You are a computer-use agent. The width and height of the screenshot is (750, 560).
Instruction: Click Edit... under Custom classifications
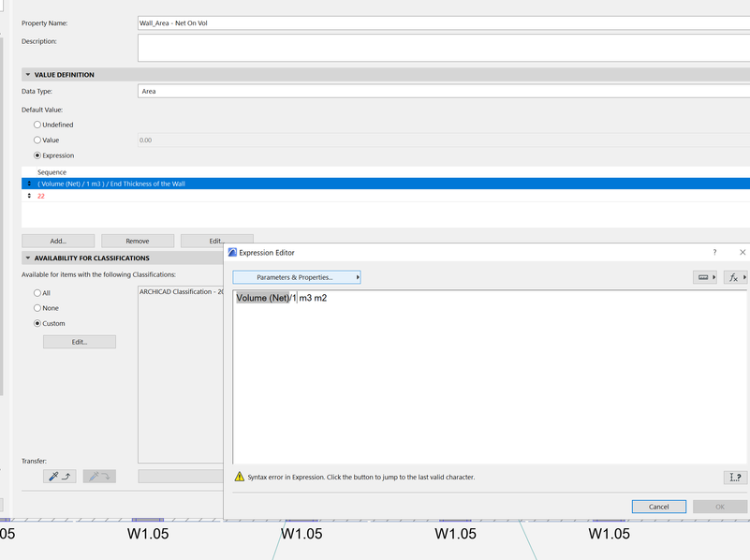(x=80, y=342)
